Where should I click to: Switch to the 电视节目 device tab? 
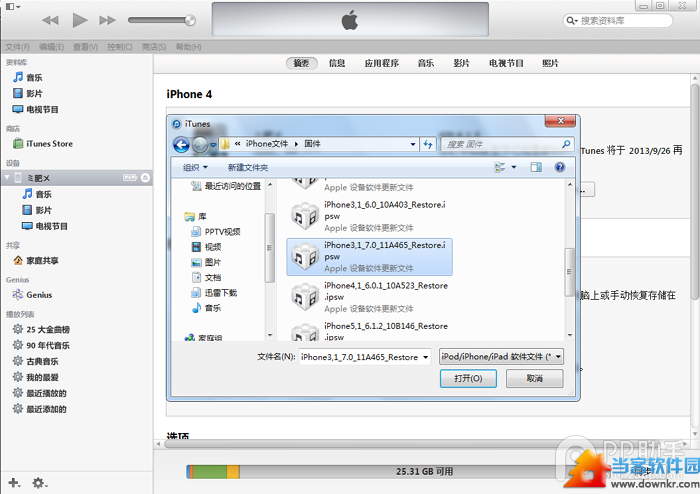coord(506,63)
